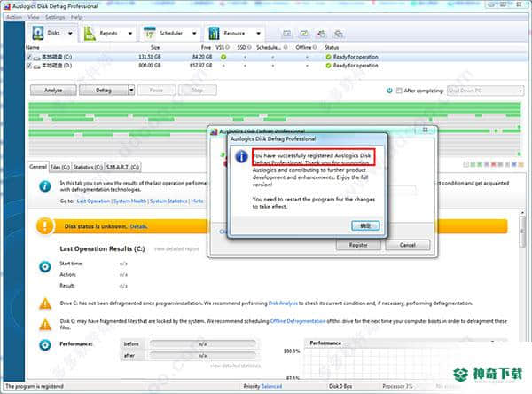Click Cancel in the registration dialog
Image resolution: width=532 pixels, height=394 pixels.
pos(408,245)
